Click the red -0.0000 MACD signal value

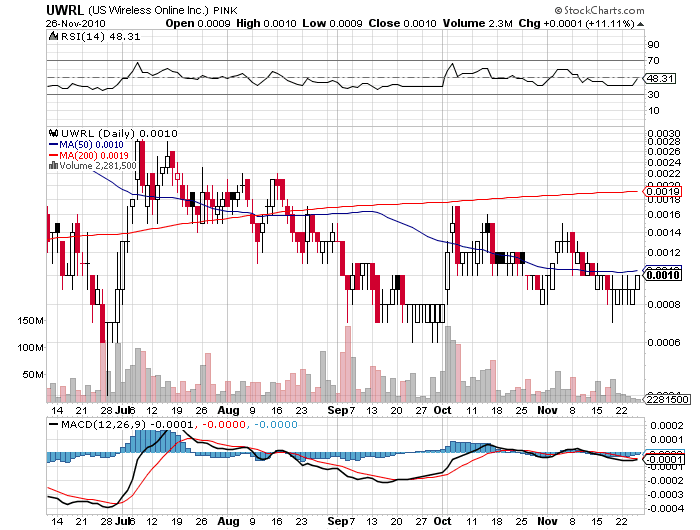[x=224, y=424]
